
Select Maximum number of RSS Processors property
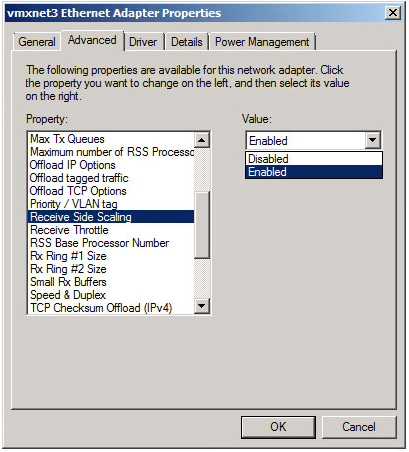coord(111,152)
